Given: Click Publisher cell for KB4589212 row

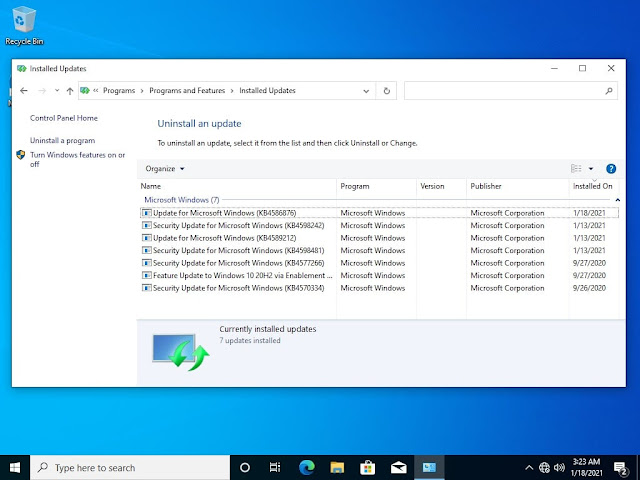Looking at the screenshot, I should (x=507, y=238).
